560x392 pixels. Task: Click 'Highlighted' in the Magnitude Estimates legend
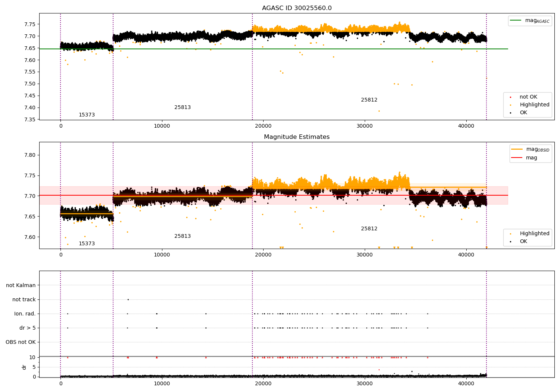[x=535, y=234]
